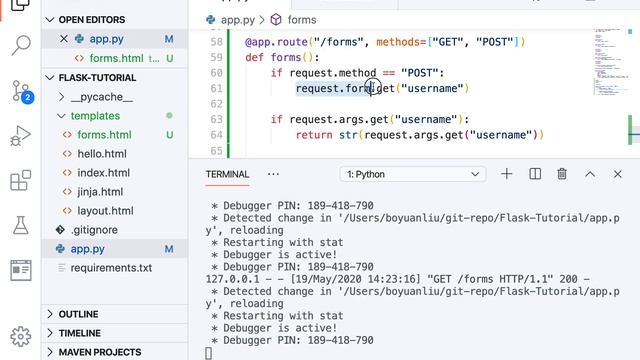Image resolution: width=640 pixels, height=360 pixels.
Task: Open layout.html in templates folder
Action: click(x=105, y=211)
